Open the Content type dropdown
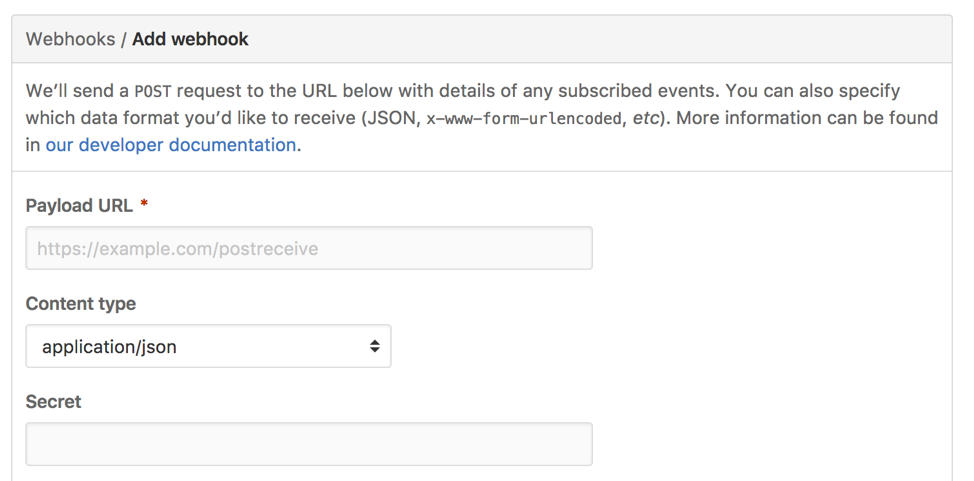Screen dimensions: 974x481 [x=208, y=347]
